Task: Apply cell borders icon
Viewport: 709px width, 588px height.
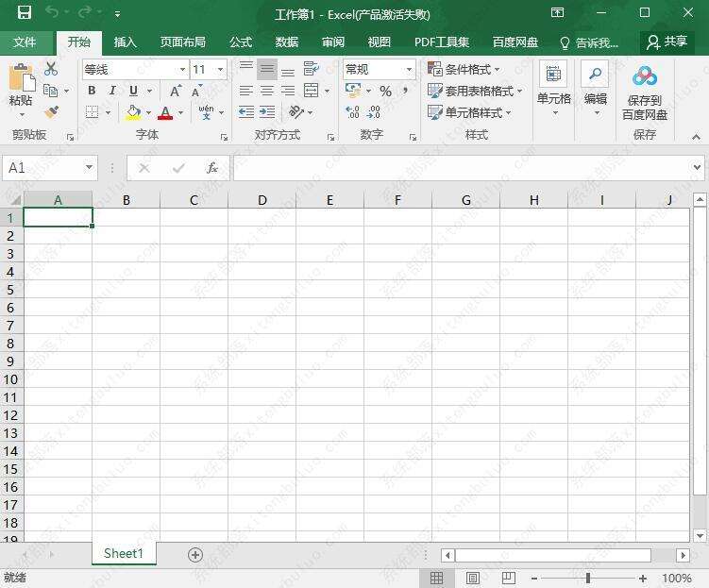Action: pos(92,111)
